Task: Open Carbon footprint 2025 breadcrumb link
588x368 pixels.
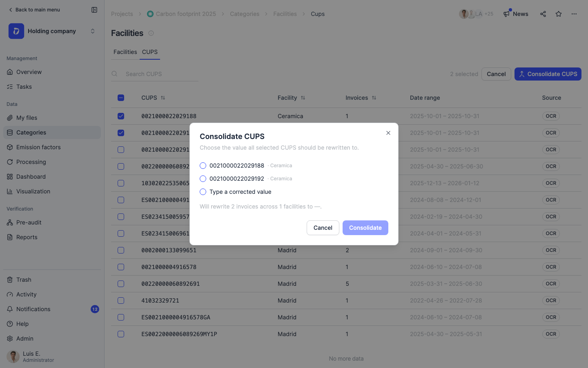Action: pyautogui.click(x=186, y=14)
